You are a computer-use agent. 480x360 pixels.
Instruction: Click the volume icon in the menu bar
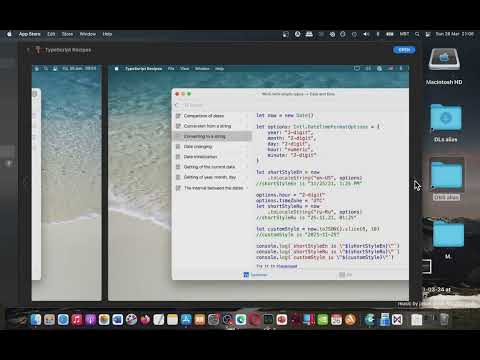coord(366,34)
